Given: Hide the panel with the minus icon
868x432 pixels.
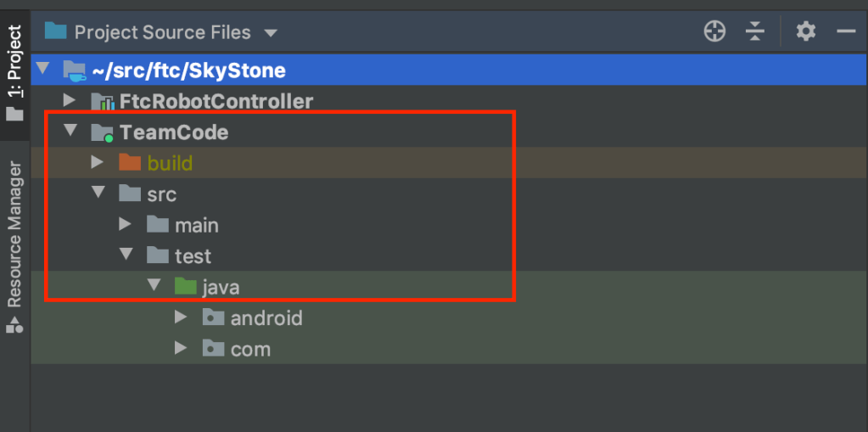Looking at the screenshot, I should click(x=846, y=32).
